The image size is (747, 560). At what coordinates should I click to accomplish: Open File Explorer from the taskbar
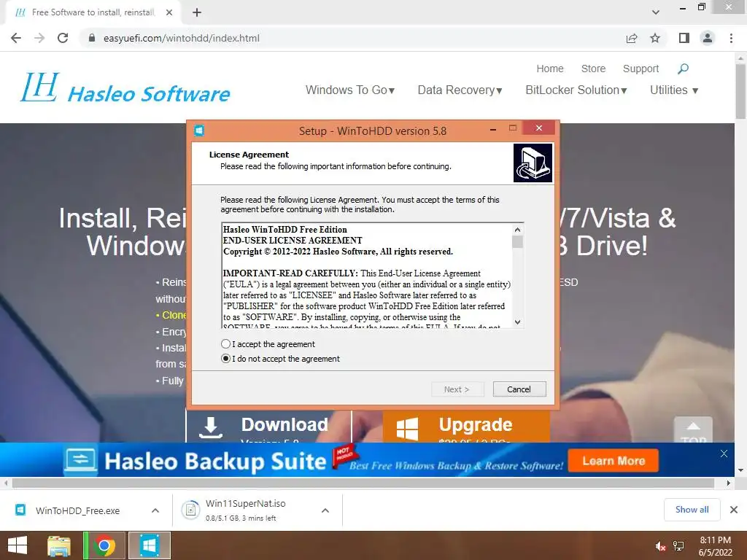pyautogui.click(x=59, y=545)
